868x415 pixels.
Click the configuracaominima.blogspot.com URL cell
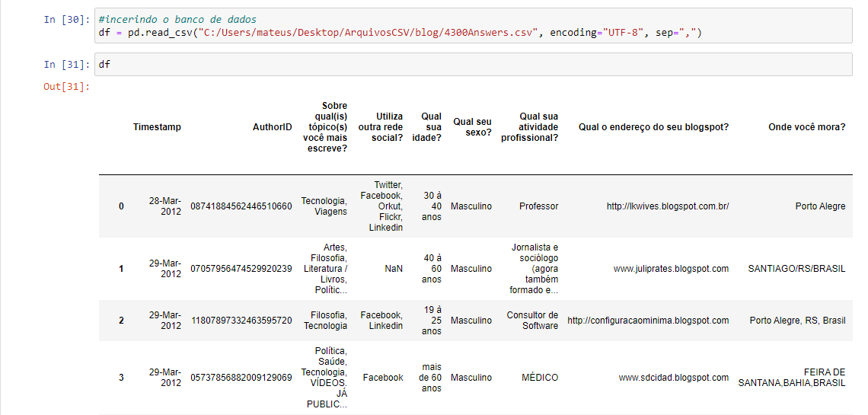coord(648,321)
